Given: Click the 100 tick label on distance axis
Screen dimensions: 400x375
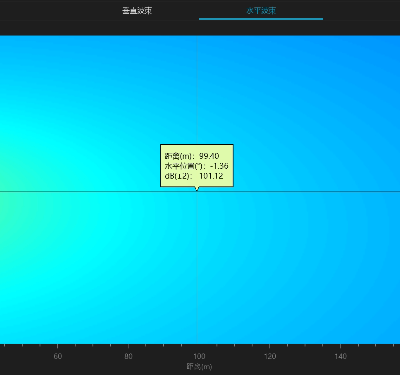Looking at the screenshot, I should (199, 356).
